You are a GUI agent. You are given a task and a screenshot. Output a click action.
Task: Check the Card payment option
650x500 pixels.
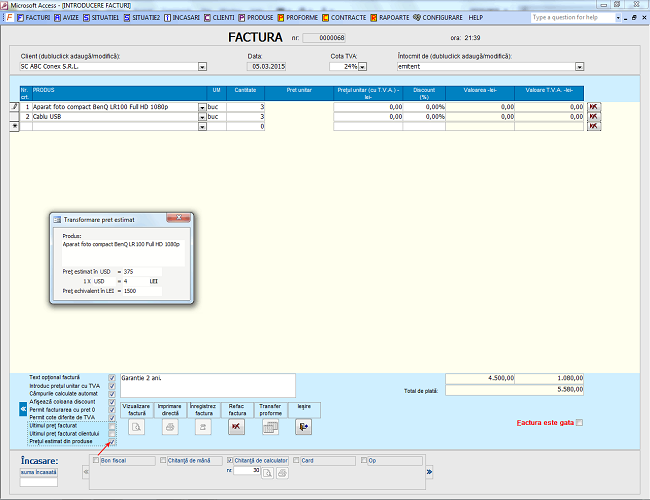pyautogui.click(x=296, y=460)
